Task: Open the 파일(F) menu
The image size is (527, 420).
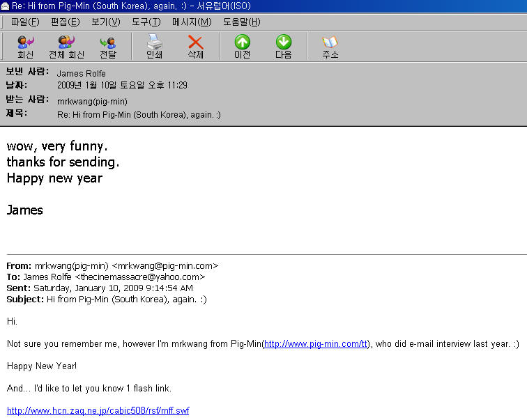Action: pyautogui.click(x=25, y=22)
